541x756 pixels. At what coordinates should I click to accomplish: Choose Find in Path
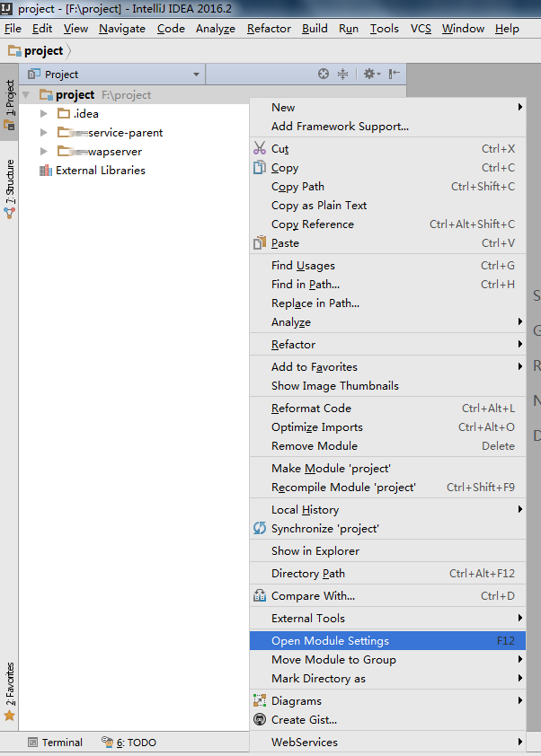coord(387,285)
